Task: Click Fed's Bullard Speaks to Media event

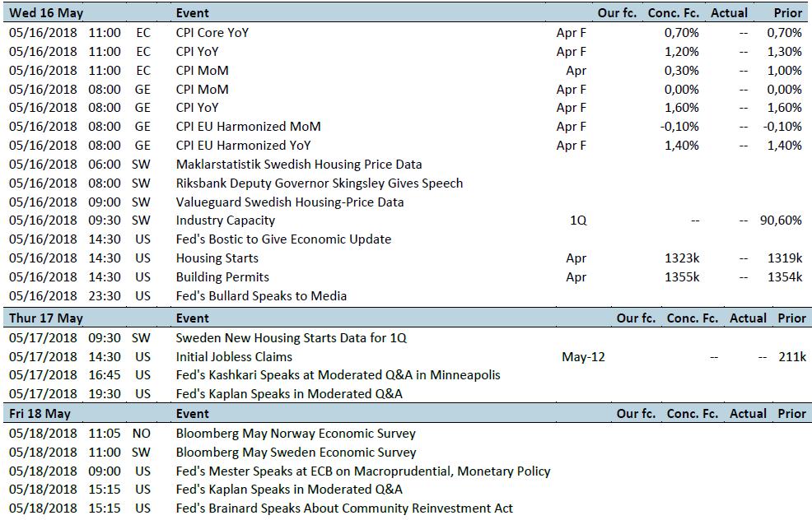Action: (262, 296)
